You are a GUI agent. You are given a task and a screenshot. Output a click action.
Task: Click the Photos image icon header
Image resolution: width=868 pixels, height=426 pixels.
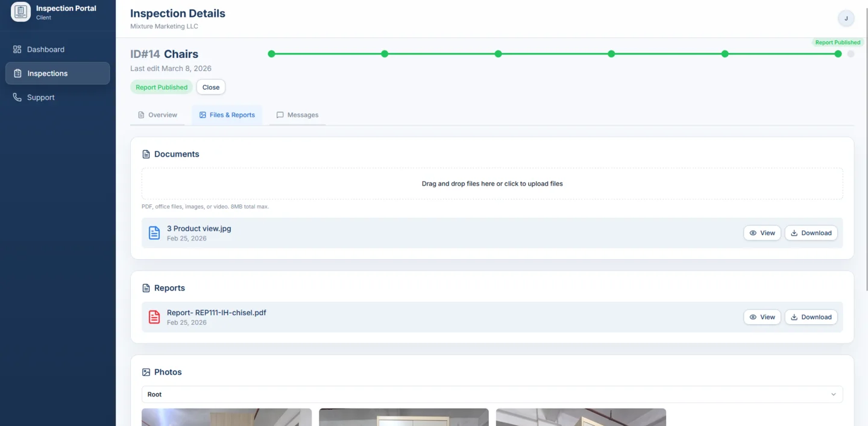click(146, 372)
